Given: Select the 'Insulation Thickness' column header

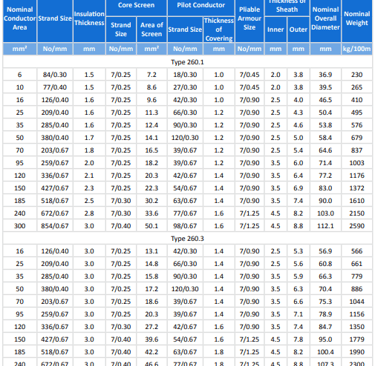Looking at the screenshot, I should click(89, 19).
